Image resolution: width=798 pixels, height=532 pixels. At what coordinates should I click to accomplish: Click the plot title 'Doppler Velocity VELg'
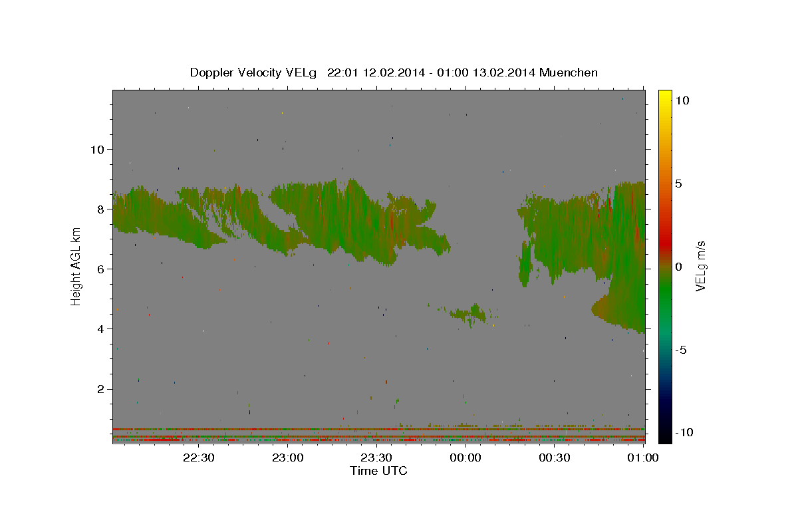(x=255, y=72)
